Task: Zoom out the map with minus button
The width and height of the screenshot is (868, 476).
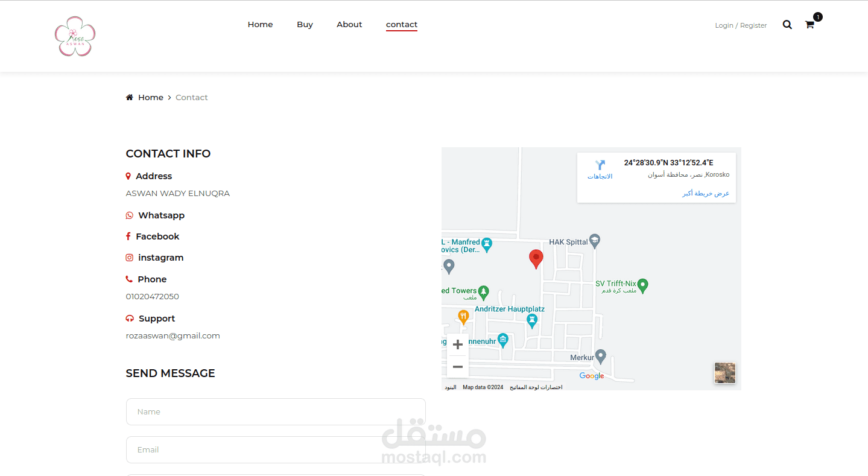Action: [x=458, y=367]
